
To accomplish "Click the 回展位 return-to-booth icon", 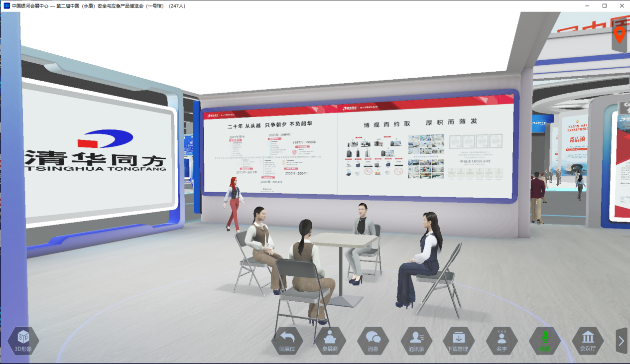I will (x=287, y=341).
